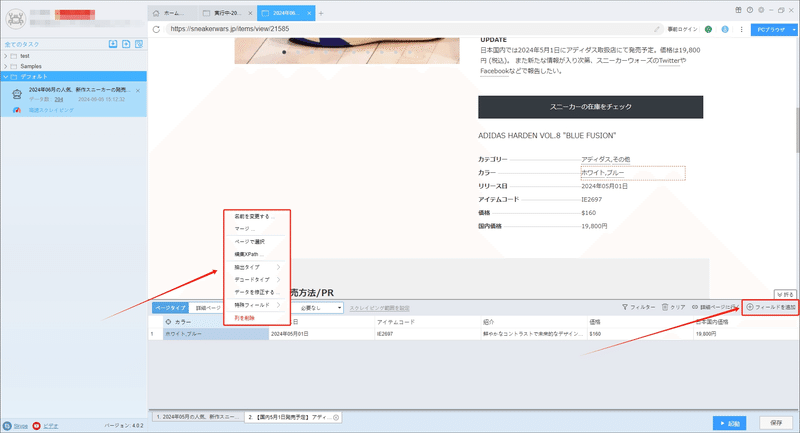Click the フィルター filter button
Viewport: 800px width, 433px height.
(x=638, y=307)
